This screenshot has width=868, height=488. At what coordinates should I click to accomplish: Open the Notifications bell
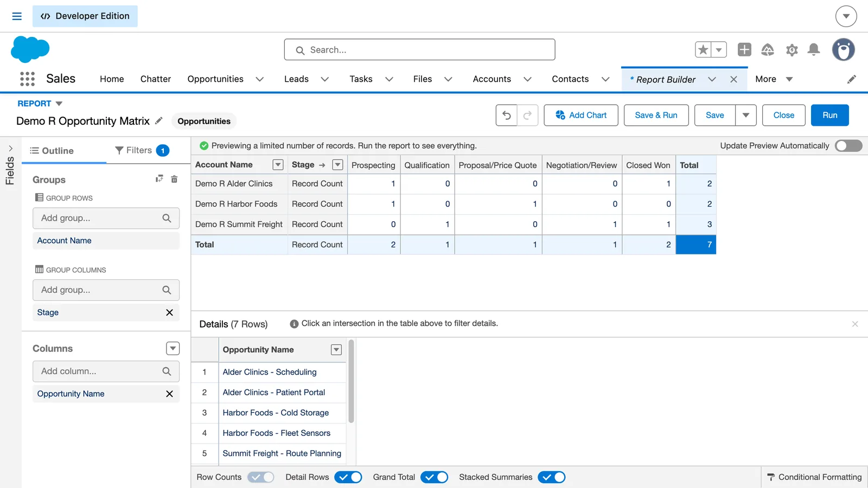click(x=814, y=50)
